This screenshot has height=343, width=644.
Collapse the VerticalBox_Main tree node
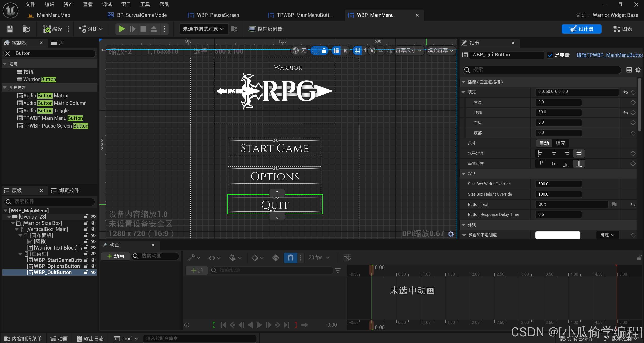point(17,229)
